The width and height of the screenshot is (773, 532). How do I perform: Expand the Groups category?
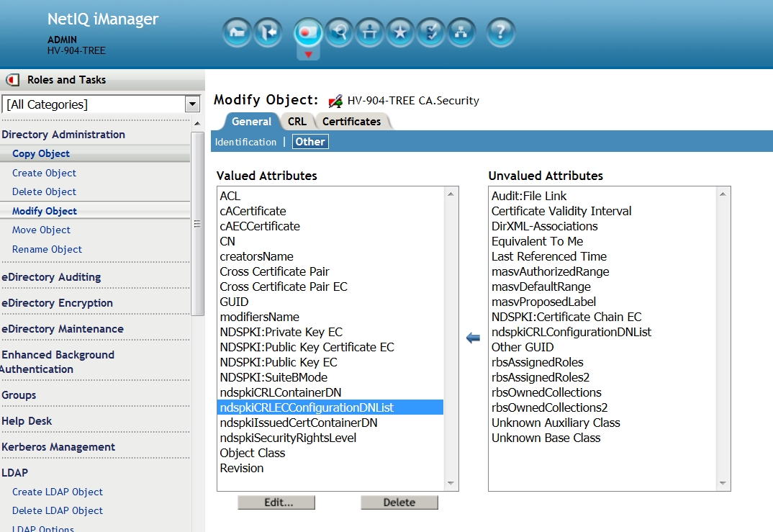[x=19, y=395]
